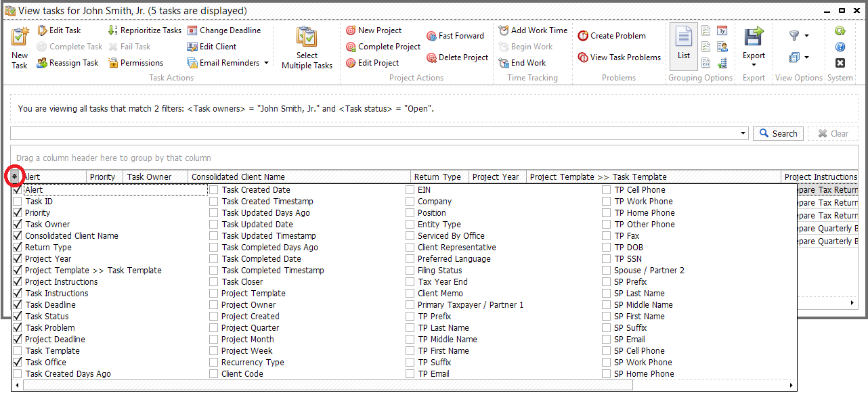This screenshot has height=393, width=868.
Task: Click Fast Forward project
Action: pos(456,36)
